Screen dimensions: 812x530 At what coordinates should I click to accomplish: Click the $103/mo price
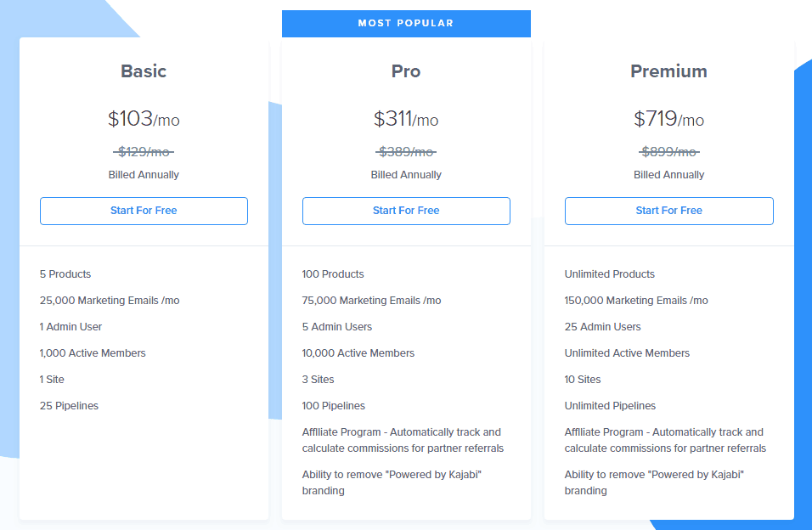144,119
